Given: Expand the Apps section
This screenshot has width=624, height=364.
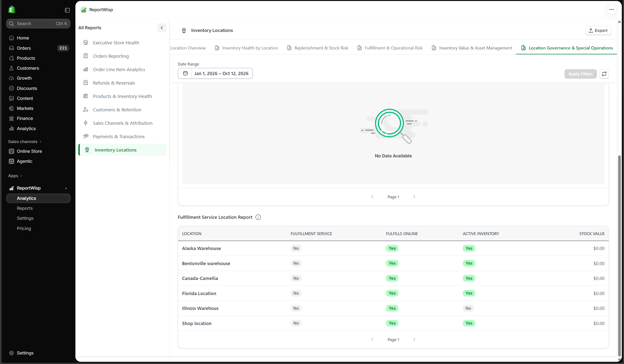Looking at the screenshot, I should [15, 176].
